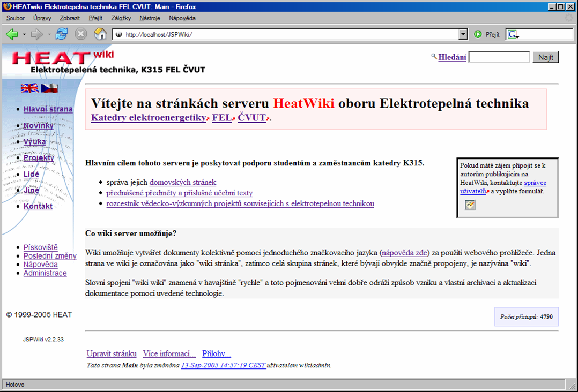Image resolution: width=578 pixels, height=392 pixels.
Task: Open Novinky in the sidebar
Action: [39, 125]
